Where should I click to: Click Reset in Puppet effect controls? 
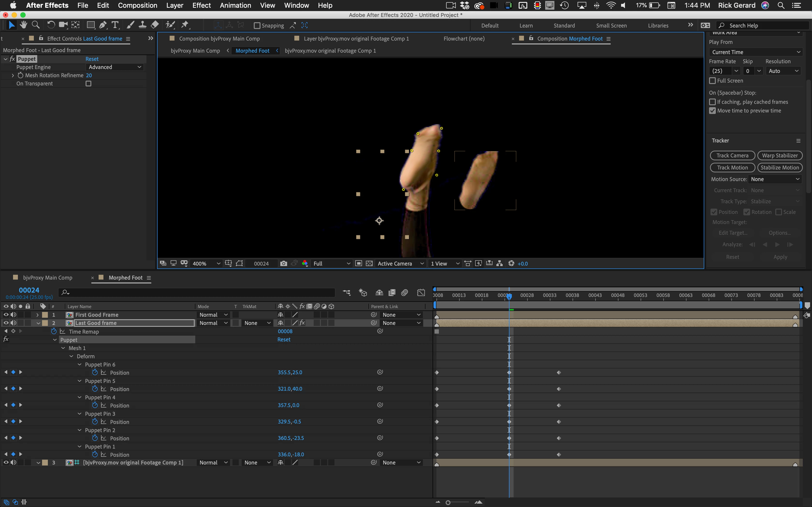92,59
